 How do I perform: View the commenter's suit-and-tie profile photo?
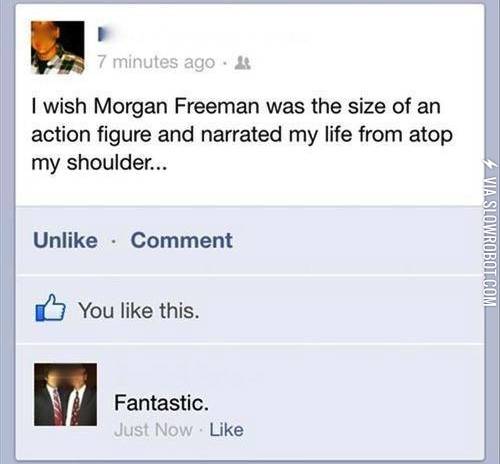click(65, 394)
